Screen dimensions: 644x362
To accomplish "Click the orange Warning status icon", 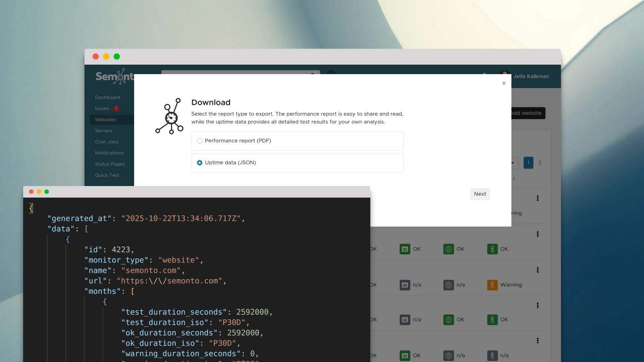I will 492,285.
